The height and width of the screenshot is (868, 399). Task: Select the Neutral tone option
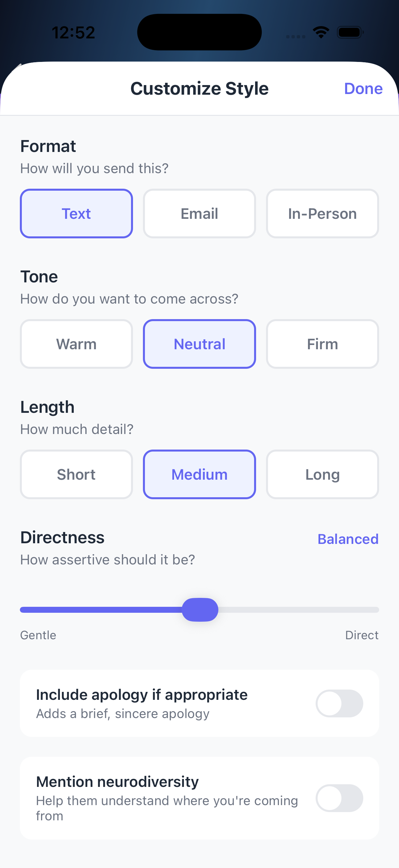coord(199,344)
